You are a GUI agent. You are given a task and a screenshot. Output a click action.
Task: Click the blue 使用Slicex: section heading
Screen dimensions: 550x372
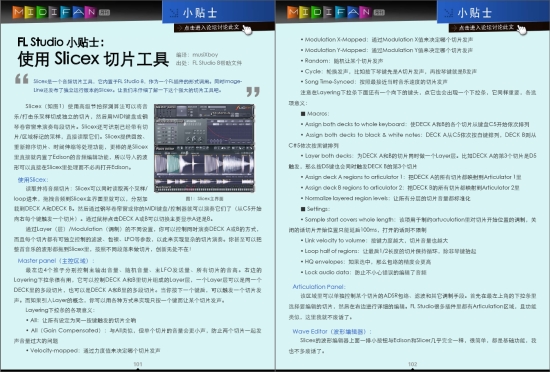tap(33, 180)
